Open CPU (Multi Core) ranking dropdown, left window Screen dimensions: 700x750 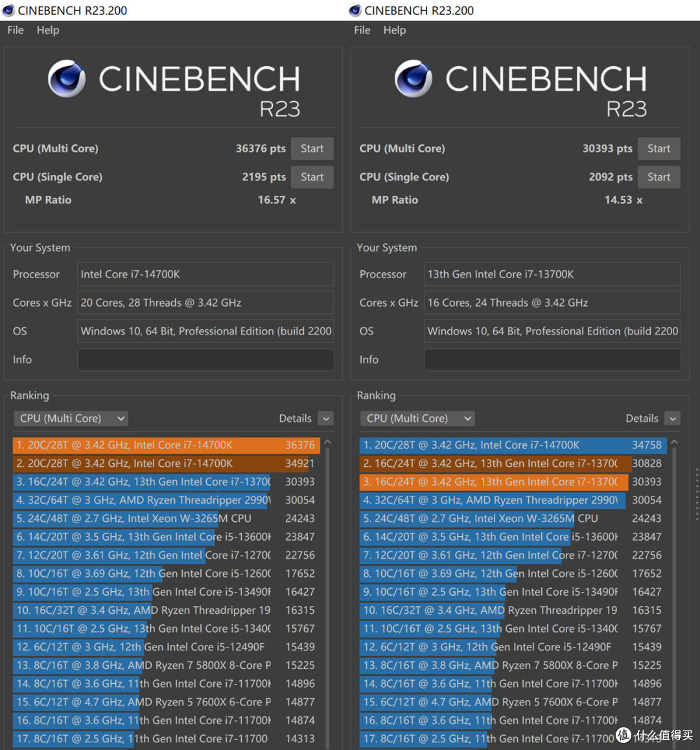71,419
